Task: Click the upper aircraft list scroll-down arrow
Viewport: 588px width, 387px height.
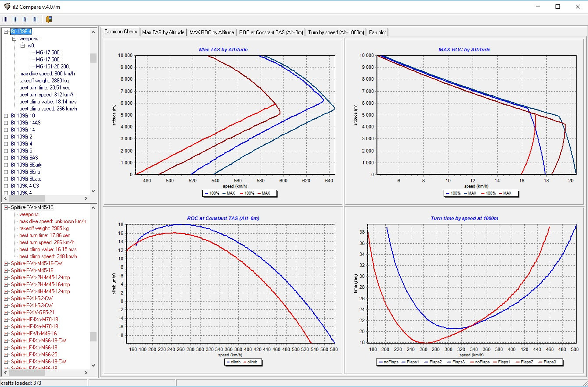Action: tap(93, 191)
